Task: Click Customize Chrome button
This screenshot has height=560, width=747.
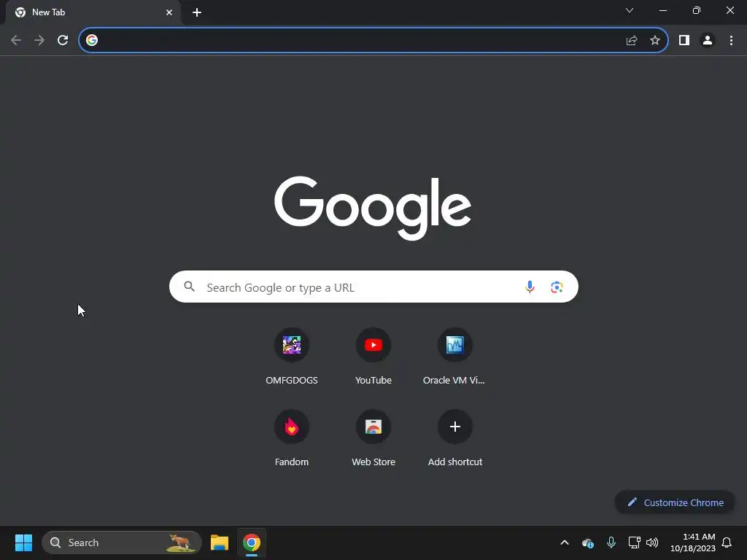Action: click(x=675, y=502)
